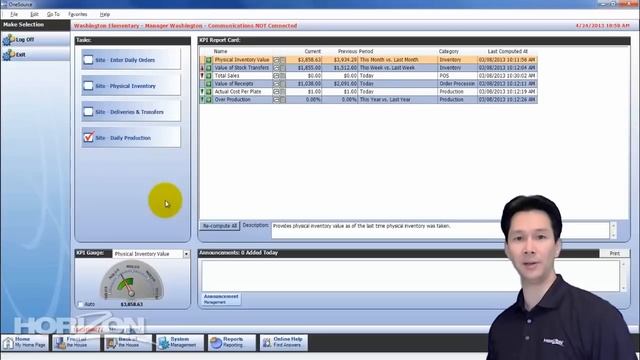Open the Help menu

coord(105,14)
